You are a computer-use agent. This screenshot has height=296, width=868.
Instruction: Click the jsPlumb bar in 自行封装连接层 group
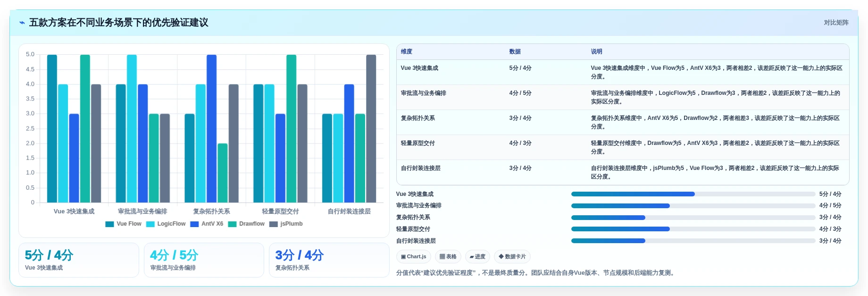coord(371,128)
